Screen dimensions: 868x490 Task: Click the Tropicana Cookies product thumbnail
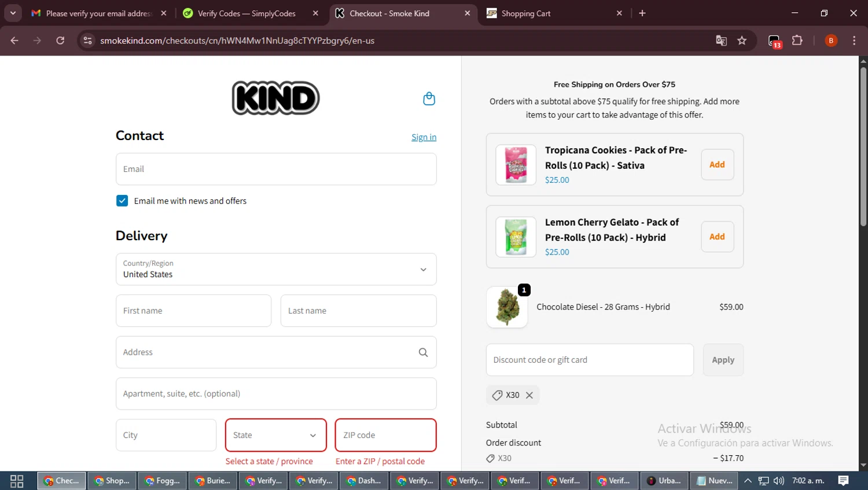click(x=516, y=165)
